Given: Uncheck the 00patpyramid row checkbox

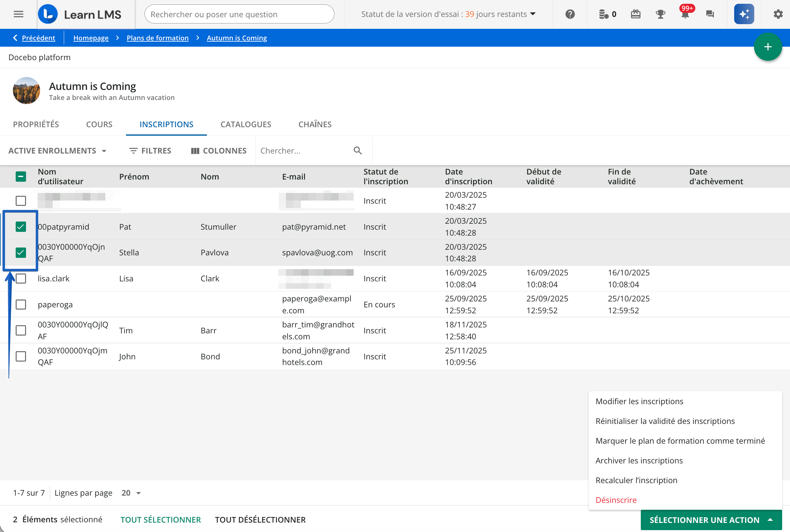Looking at the screenshot, I should [x=21, y=227].
